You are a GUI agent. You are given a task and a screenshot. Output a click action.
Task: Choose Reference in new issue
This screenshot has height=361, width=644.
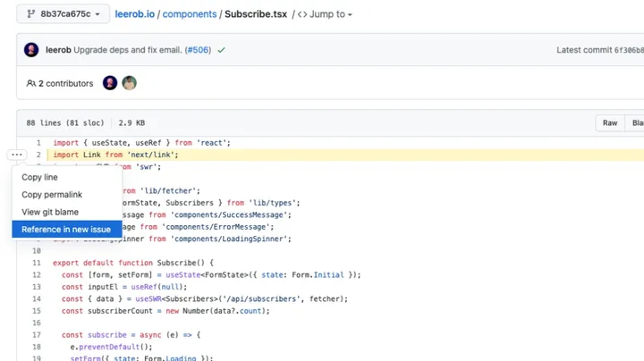pos(66,230)
